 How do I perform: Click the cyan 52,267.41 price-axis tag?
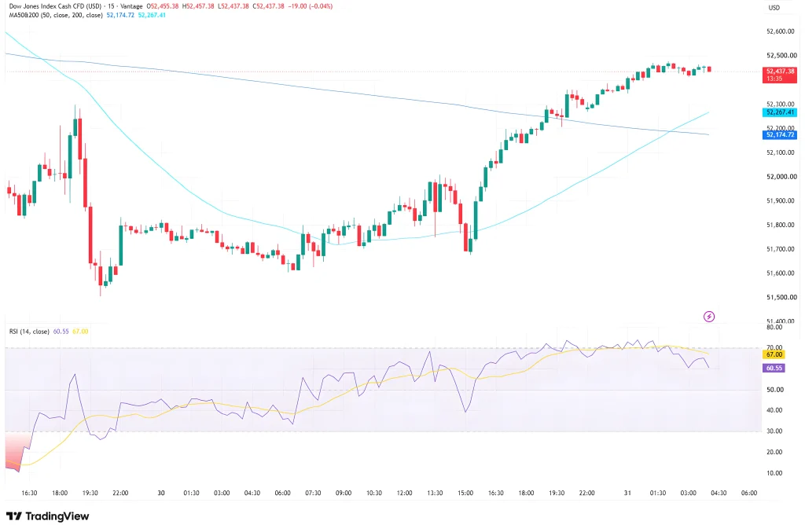click(780, 112)
